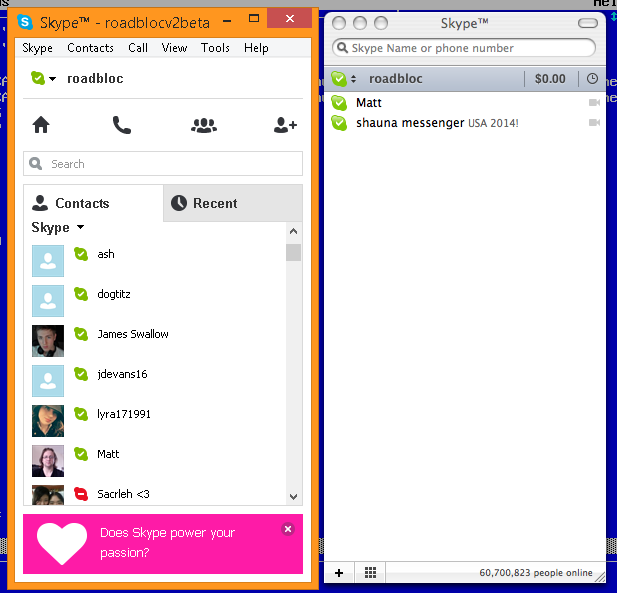Click Matt's profile photo in contacts
Screen dimensions: 617x593
48,461
